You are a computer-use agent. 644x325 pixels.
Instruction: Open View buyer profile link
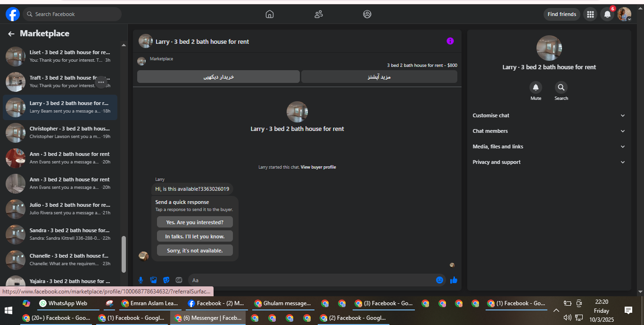pos(318,167)
